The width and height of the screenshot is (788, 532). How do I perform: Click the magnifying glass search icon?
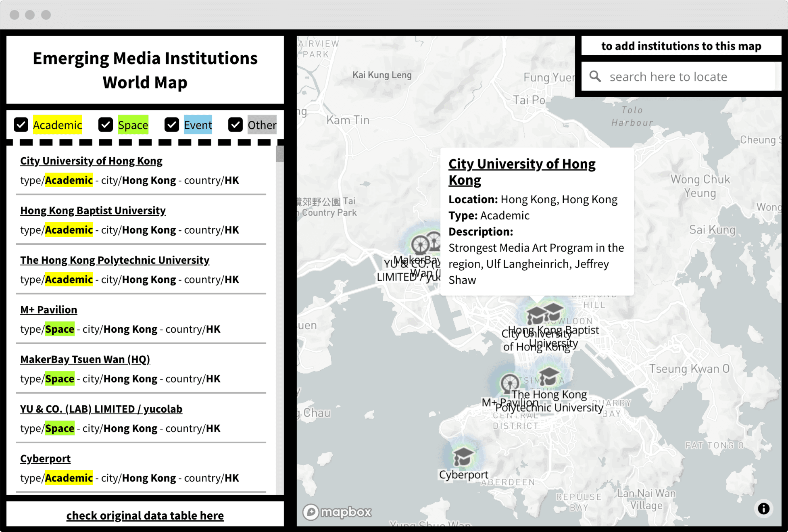(x=595, y=76)
